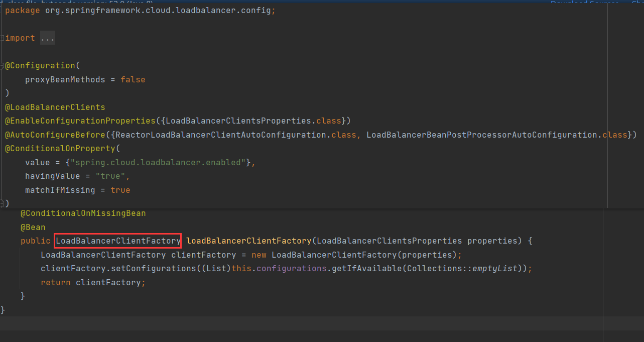
Task: Click Download Sources link at top
Action: coord(584,3)
